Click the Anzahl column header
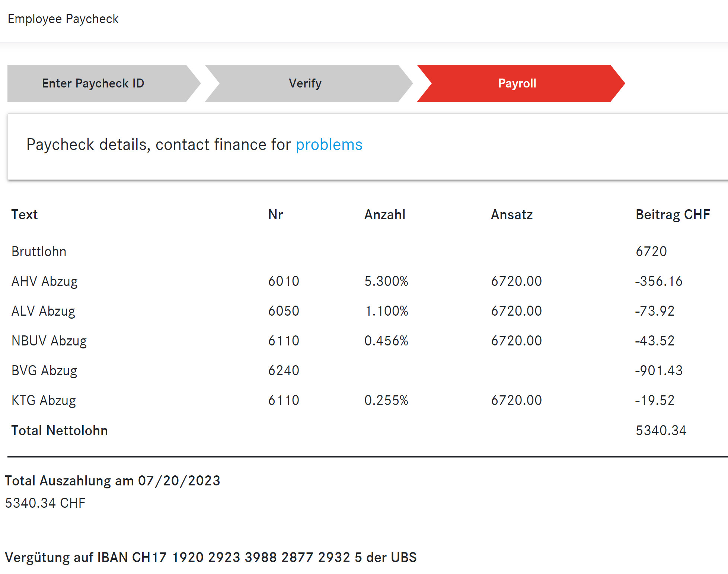 tap(385, 215)
